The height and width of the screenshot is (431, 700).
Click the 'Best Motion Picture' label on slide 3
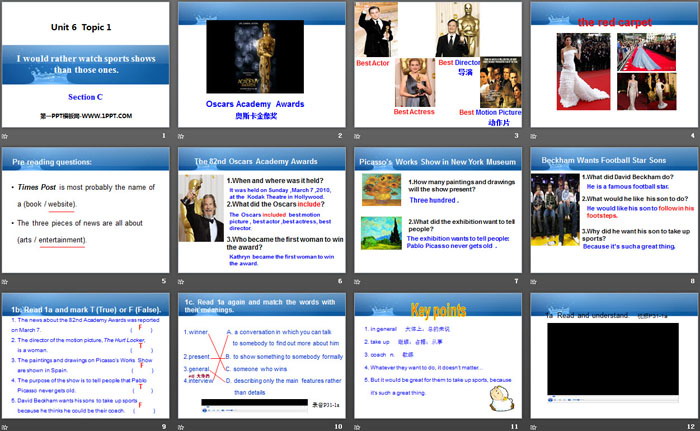click(x=490, y=113)
